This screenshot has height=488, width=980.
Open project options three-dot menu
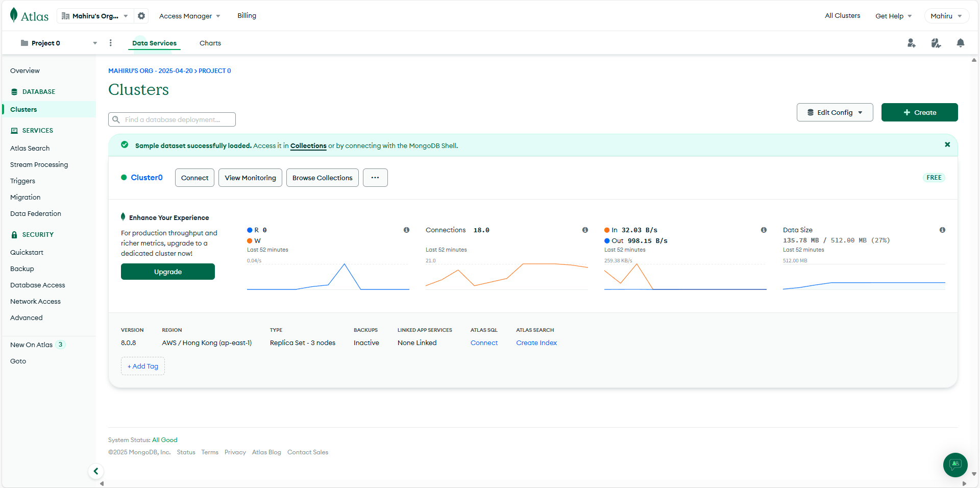pos(110,43)
